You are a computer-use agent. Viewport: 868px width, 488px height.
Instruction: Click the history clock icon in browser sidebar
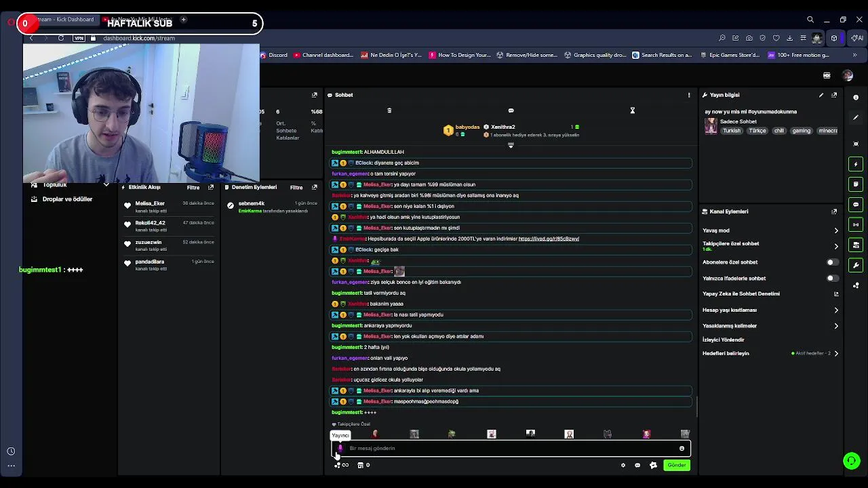(x=11, y=451)
